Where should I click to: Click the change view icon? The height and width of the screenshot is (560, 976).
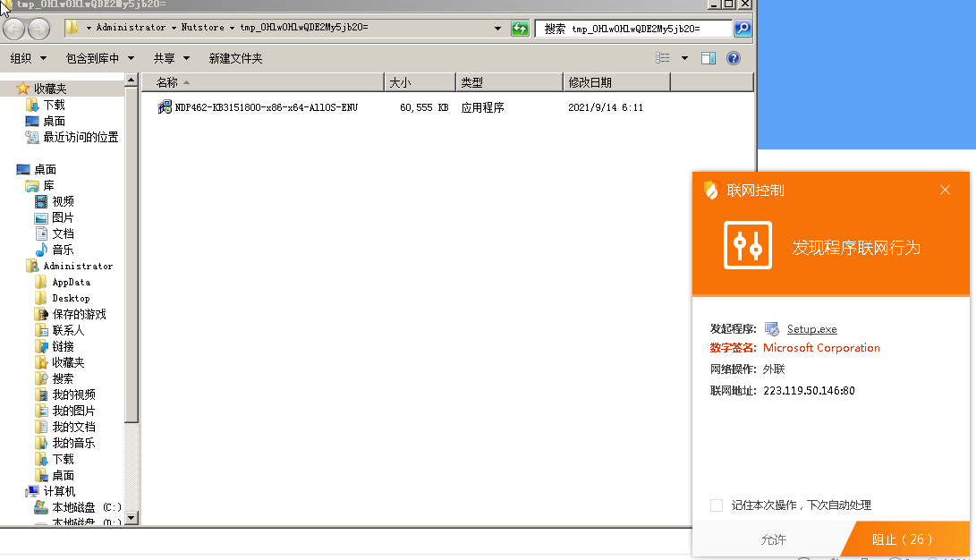(x=663, y=58)
